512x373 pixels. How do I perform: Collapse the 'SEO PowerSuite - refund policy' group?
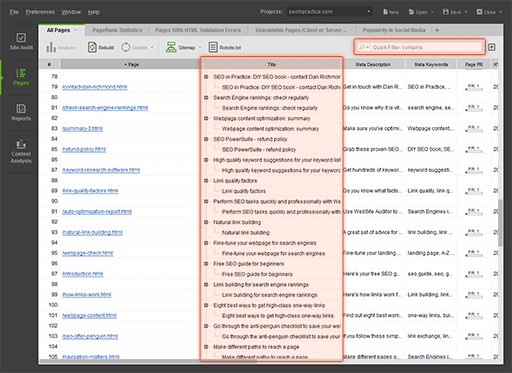click(x=206, y=139)
